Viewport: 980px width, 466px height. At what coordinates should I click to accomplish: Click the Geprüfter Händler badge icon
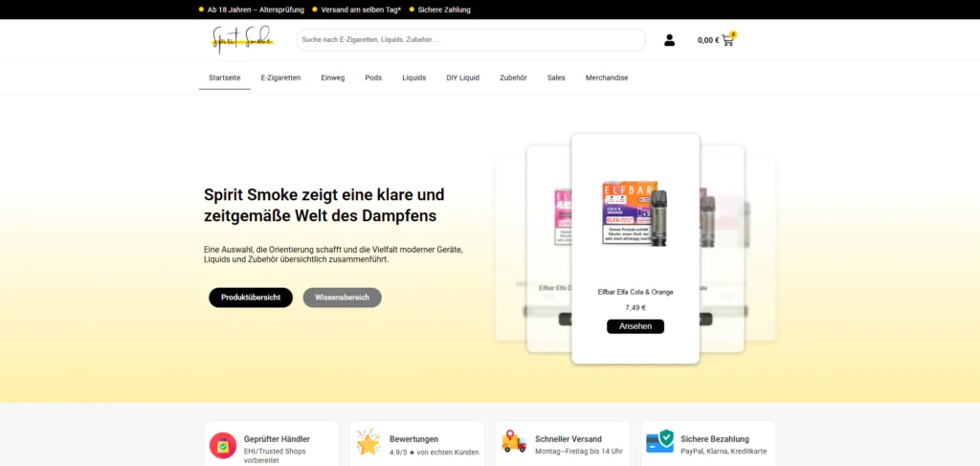(x=223, y=445)
